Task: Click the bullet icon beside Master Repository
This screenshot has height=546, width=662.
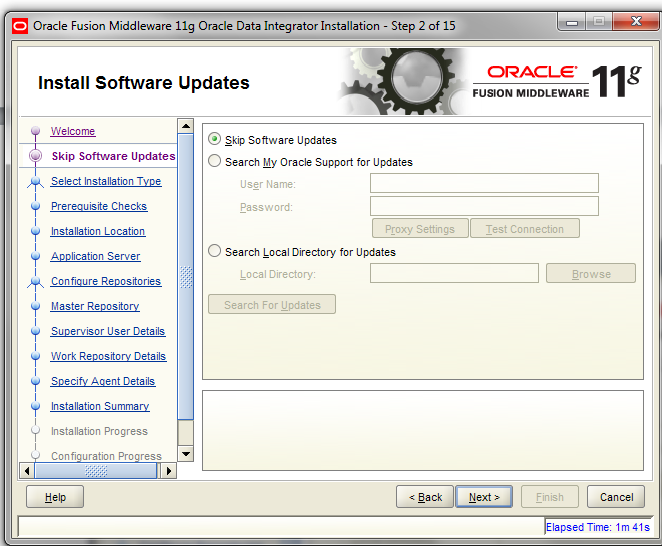Action: pos(35,306)
